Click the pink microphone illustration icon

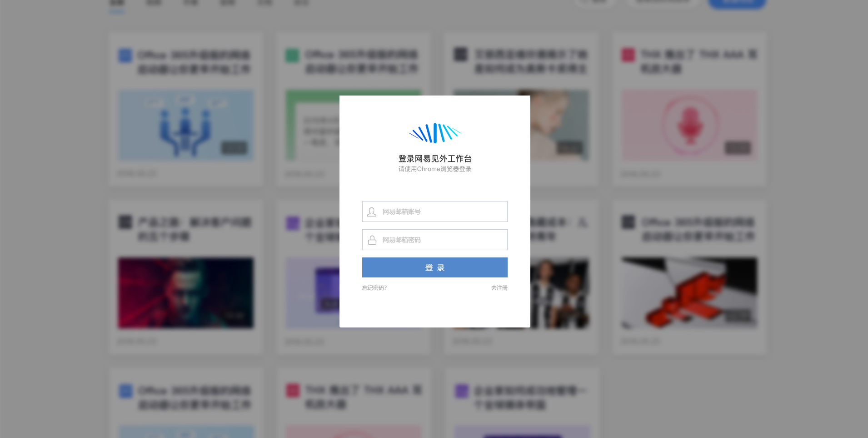[690, 126]
